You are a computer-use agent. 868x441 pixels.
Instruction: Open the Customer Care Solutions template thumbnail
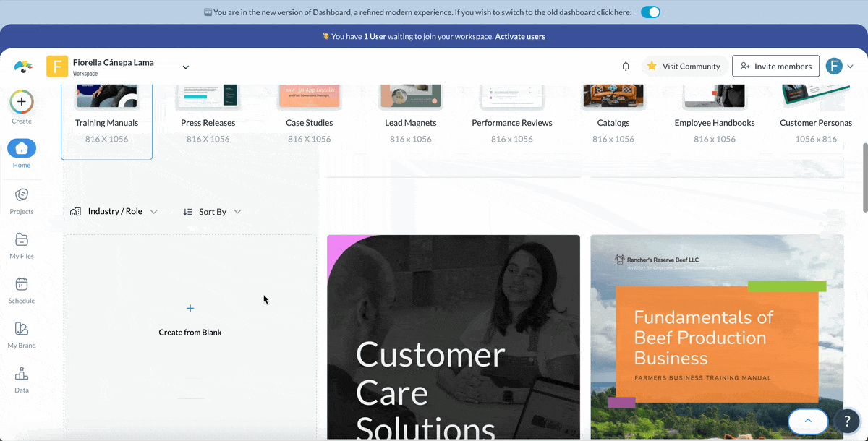(453, 336)
